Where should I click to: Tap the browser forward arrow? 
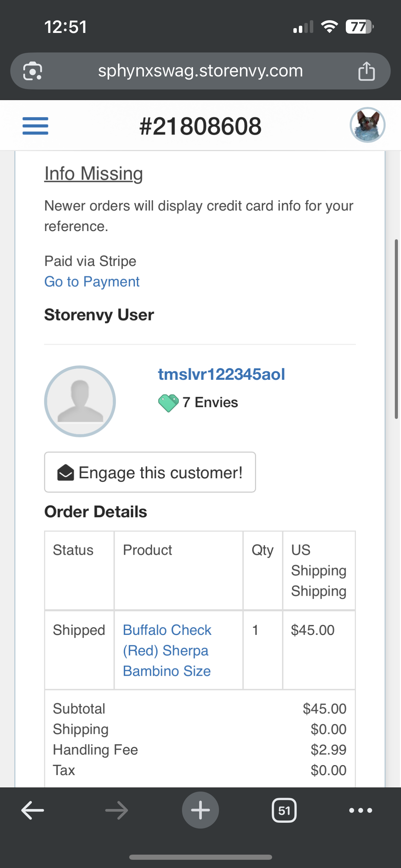click(117, 810)
